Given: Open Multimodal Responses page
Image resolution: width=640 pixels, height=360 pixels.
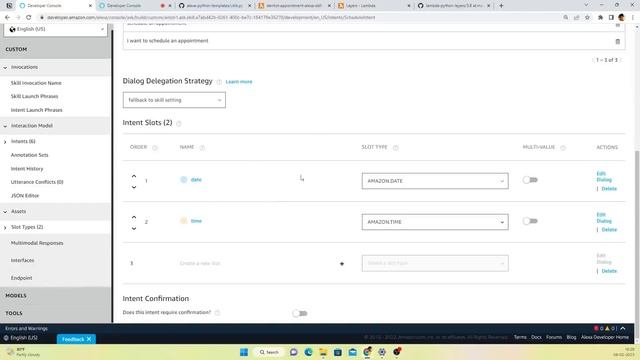Looking at the screenshot, I should click(x=37, y=243).
